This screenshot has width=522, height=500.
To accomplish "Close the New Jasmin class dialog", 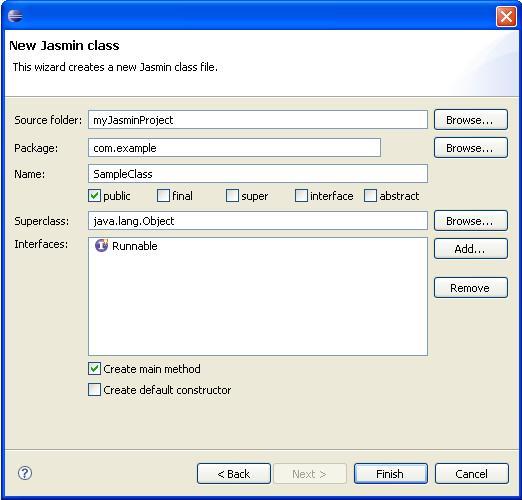I will point(506,16).
